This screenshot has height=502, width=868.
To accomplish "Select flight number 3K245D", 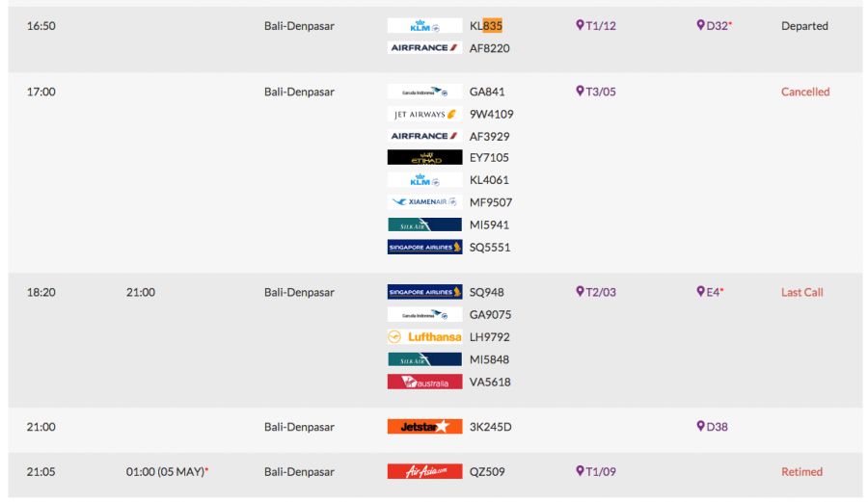I will tap(491, 427).
